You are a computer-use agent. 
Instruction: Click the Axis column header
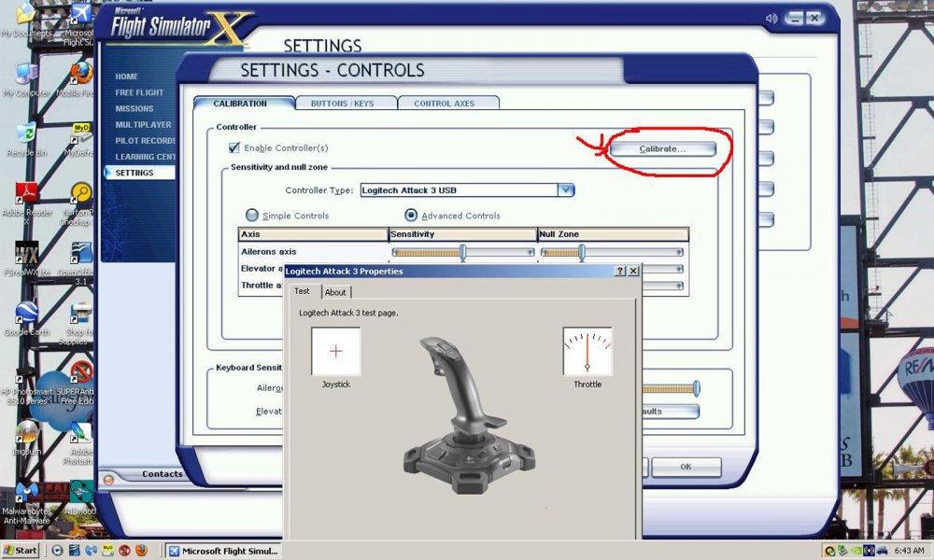(313, 234)
